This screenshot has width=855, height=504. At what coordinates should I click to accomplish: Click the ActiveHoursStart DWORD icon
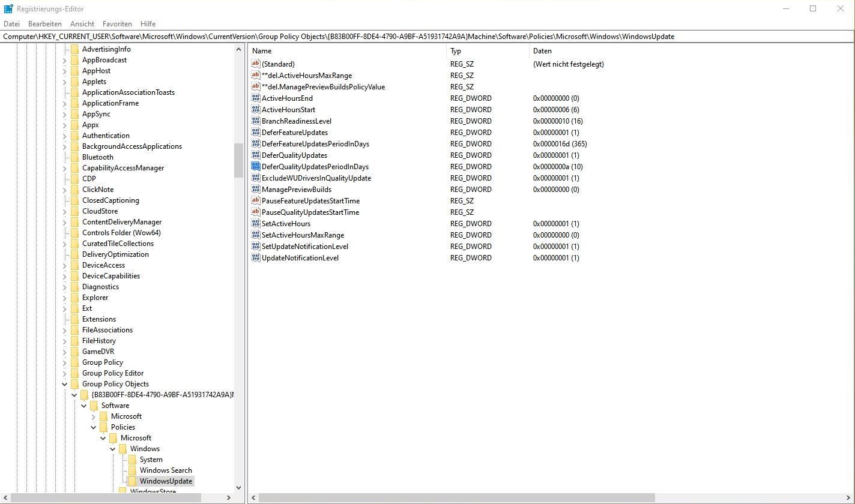[256, 109]
